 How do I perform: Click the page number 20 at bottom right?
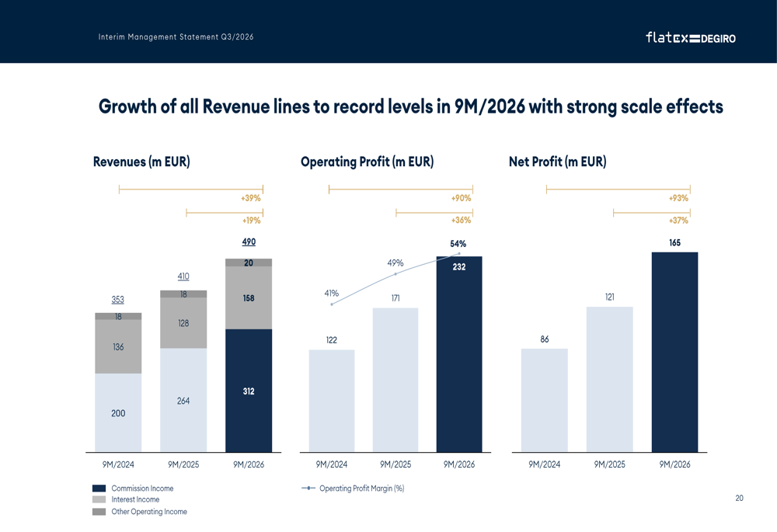click(x=740, y=499)
